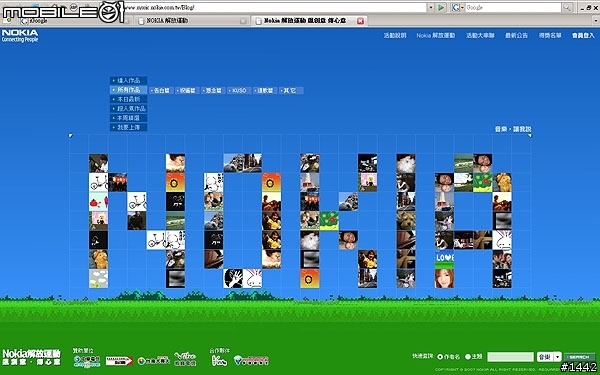Select 本日最新 in the side menu
Screen dimensions: 600x375
click(x=129, y=99)
